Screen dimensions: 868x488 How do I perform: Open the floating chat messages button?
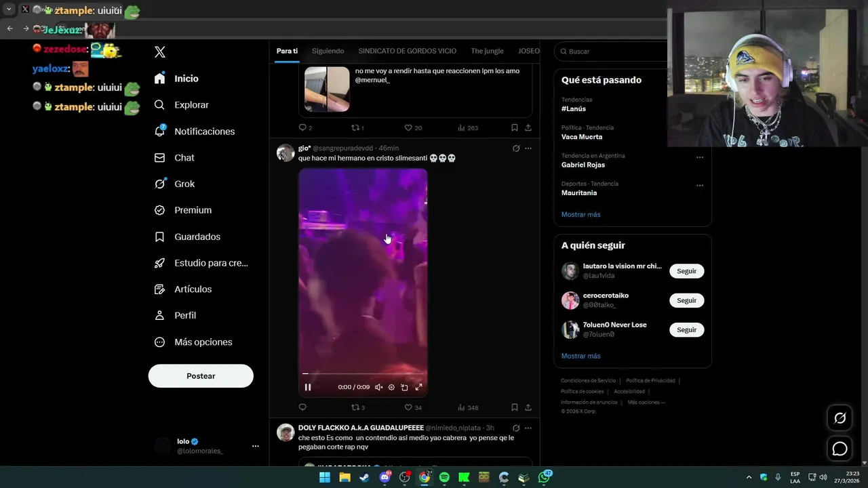(840, 449)
